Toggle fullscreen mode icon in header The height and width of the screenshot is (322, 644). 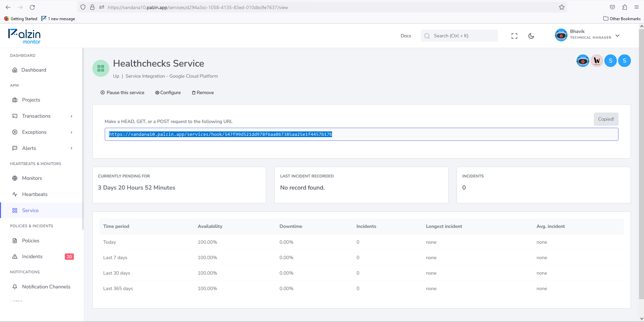[x=514, y=36]
